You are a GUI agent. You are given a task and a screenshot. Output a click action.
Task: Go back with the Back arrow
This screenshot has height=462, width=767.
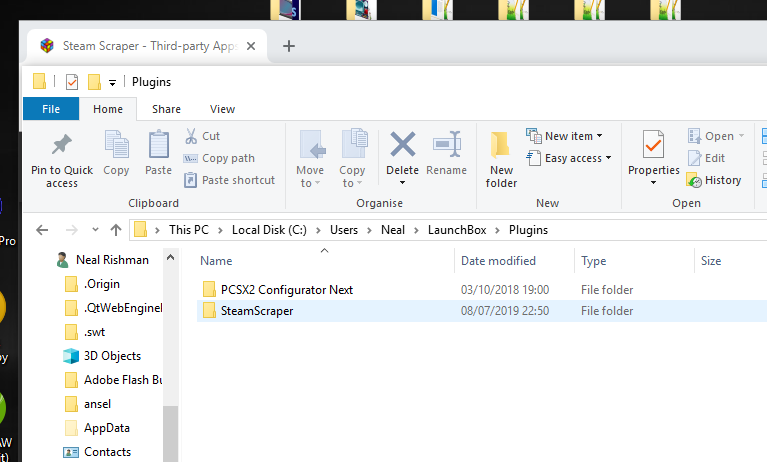42,230
